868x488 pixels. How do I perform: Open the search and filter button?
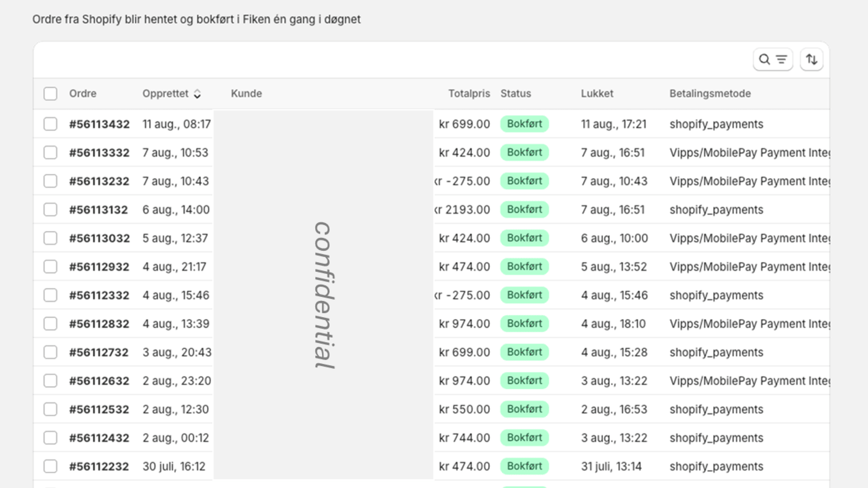(773, 60)
